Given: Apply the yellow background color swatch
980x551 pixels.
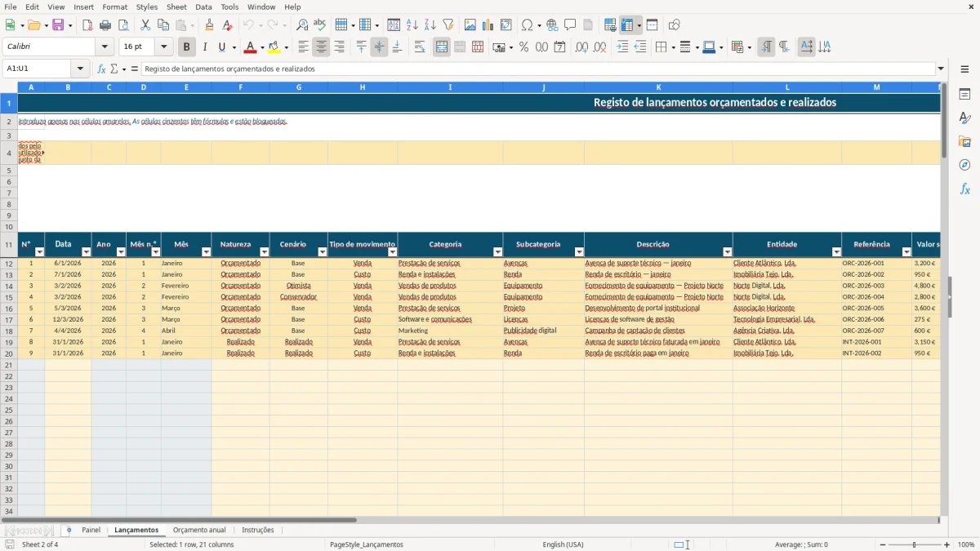Looking at the screenshot, I should [x=274, y=47].
